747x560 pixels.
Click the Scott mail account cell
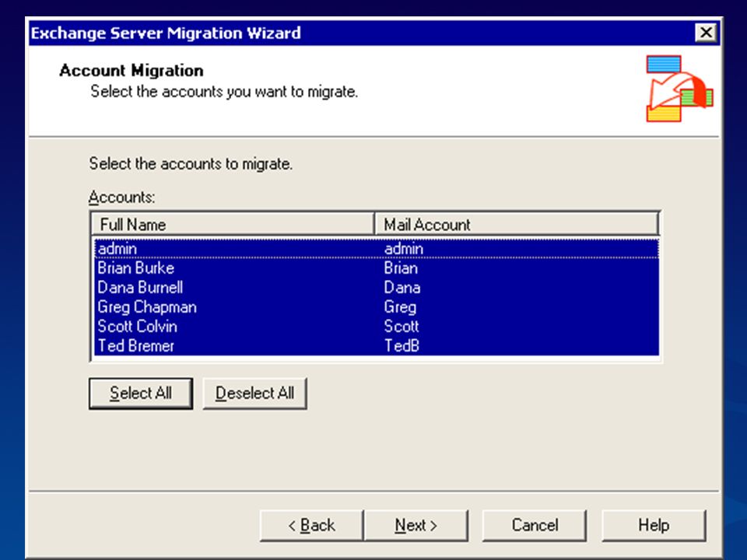pyautogui.click(x=402, y=327)
